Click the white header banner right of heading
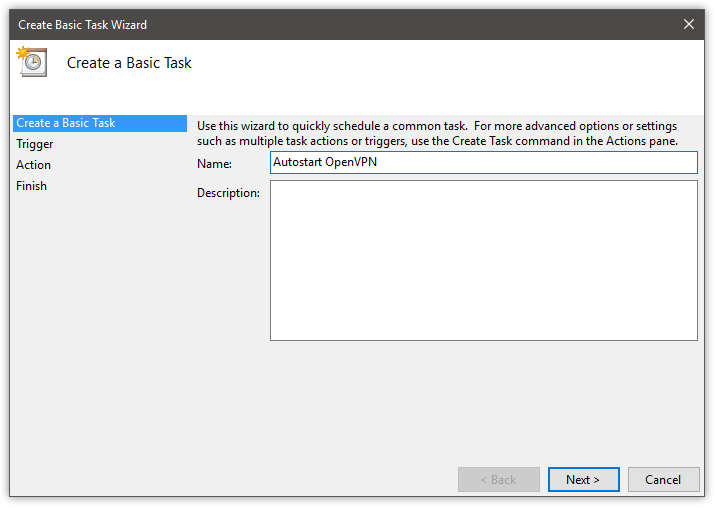This screenshot has height=507, width=715. (447, 73)
